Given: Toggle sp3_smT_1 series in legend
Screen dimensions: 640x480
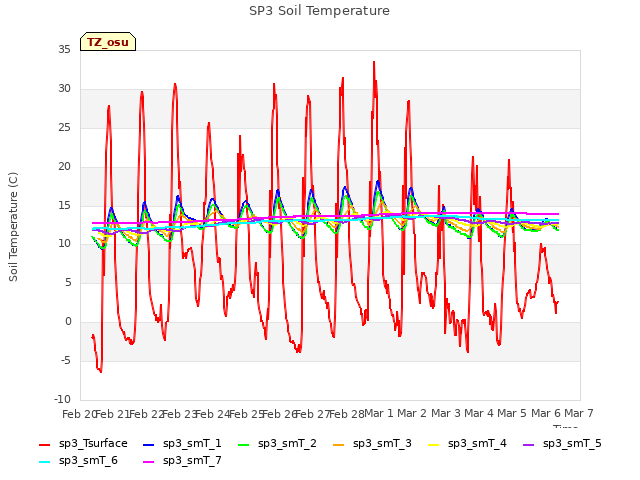Looking at the screenshot, I should coord(182,444).
